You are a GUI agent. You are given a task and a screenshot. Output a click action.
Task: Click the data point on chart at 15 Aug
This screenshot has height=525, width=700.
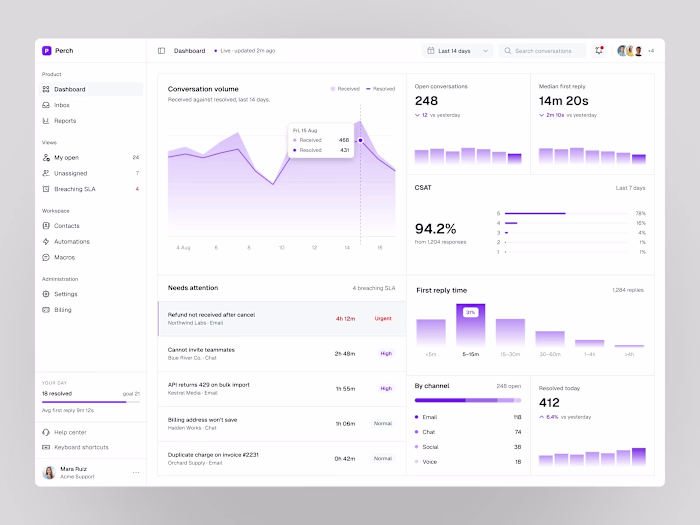pyautogui.click(x=361, y=140)
